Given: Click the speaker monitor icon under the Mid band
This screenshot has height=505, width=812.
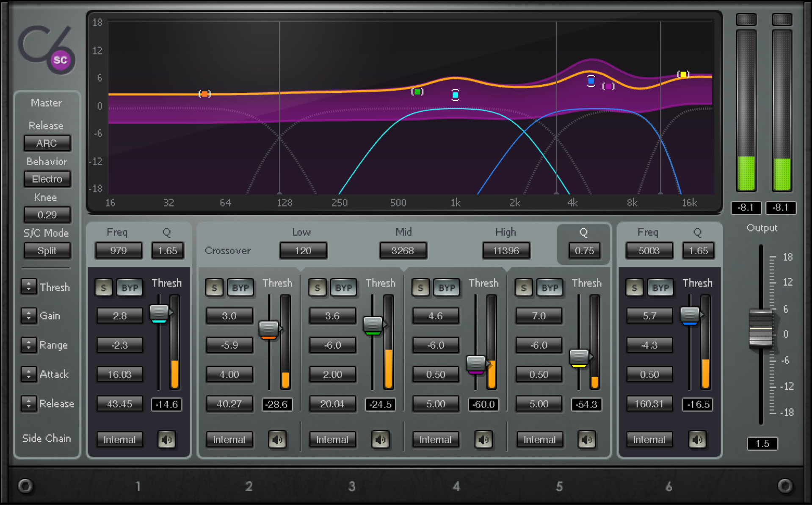Looking at the screenshot, I should [x=380, y=439].
